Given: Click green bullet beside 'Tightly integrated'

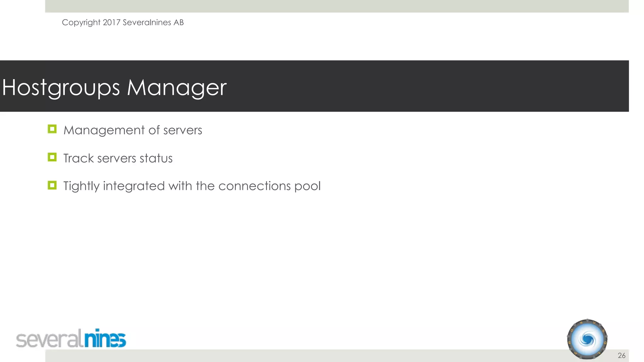Looking at the screenshot, I should point(52,185).
